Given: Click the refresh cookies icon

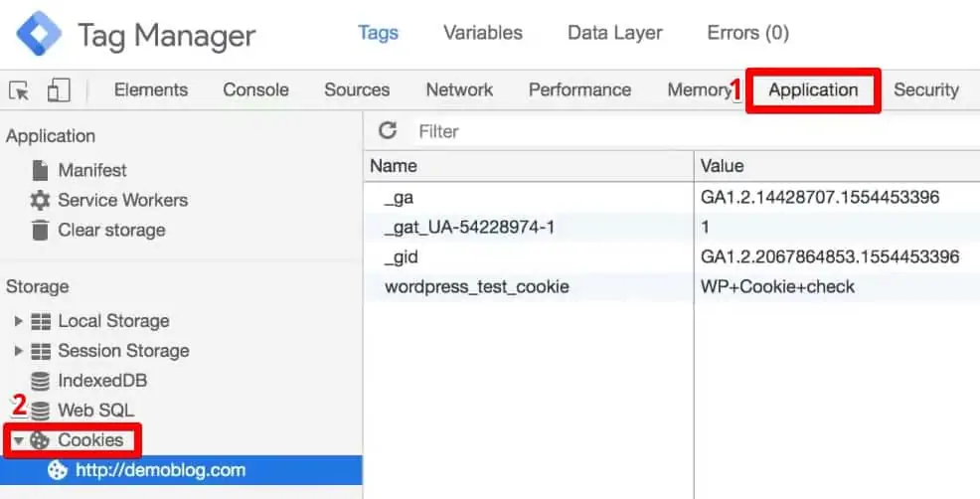Looking at the screenshot, I should coord(388,130).
